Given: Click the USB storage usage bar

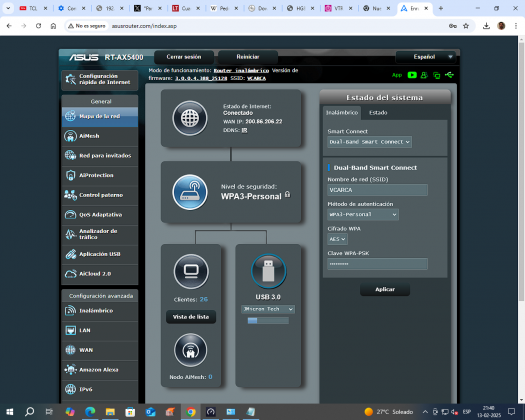Looking at the screenshot, I should [x=268, y=321].
